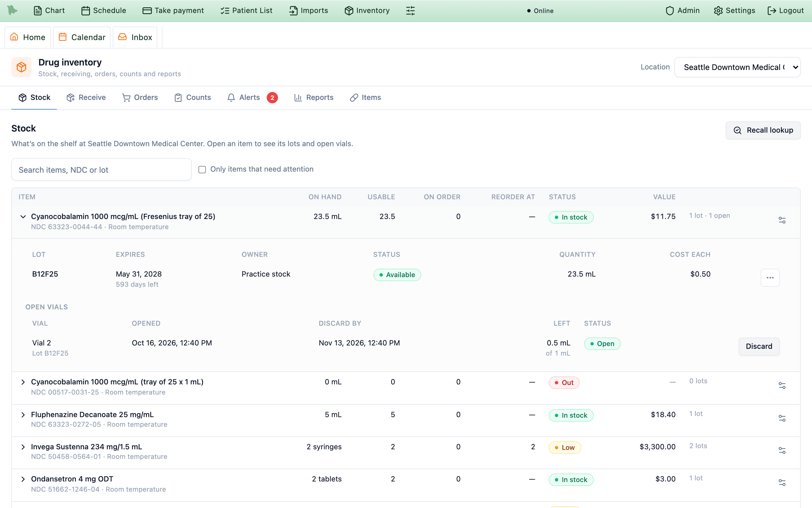Open Imports in top navigation
Image resolution: width=812 pixels, height=508 pixels.
[x=309, y=11]
